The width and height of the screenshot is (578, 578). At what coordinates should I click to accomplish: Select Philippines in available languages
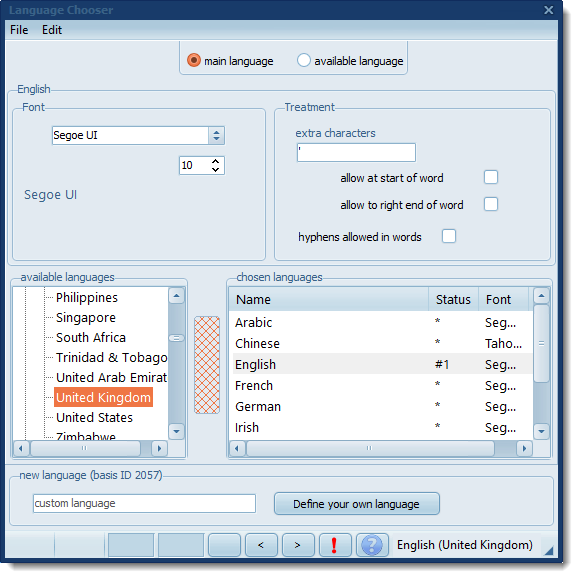click(87, 298)
